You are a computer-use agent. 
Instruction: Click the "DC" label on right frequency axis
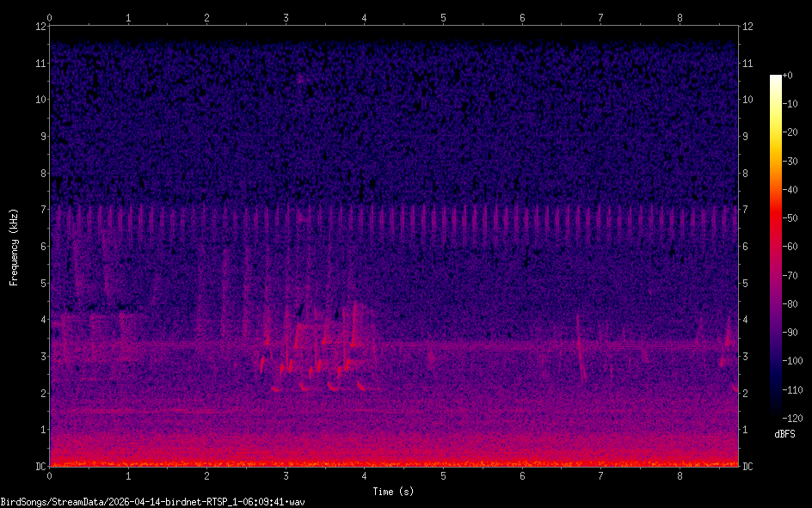tap(748, 466)
